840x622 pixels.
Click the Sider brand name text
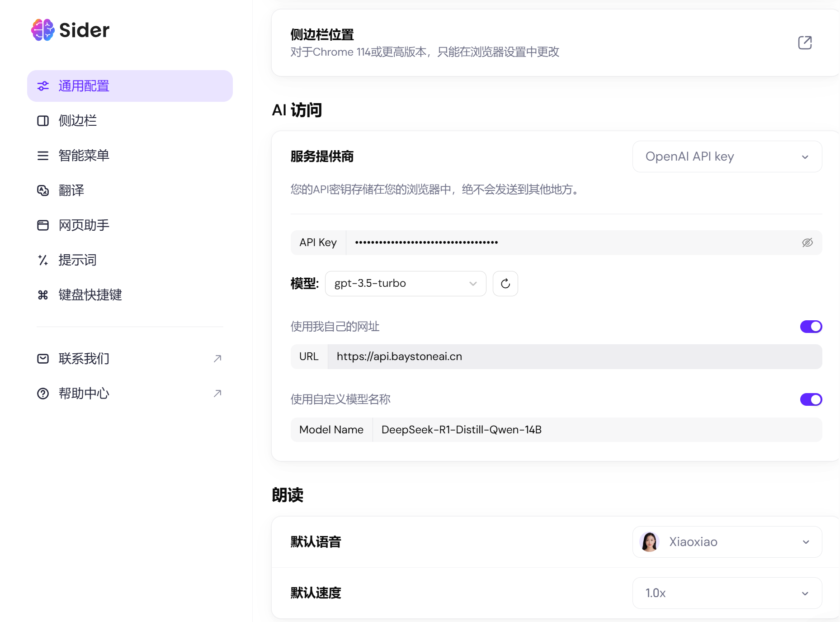point(84,30)
